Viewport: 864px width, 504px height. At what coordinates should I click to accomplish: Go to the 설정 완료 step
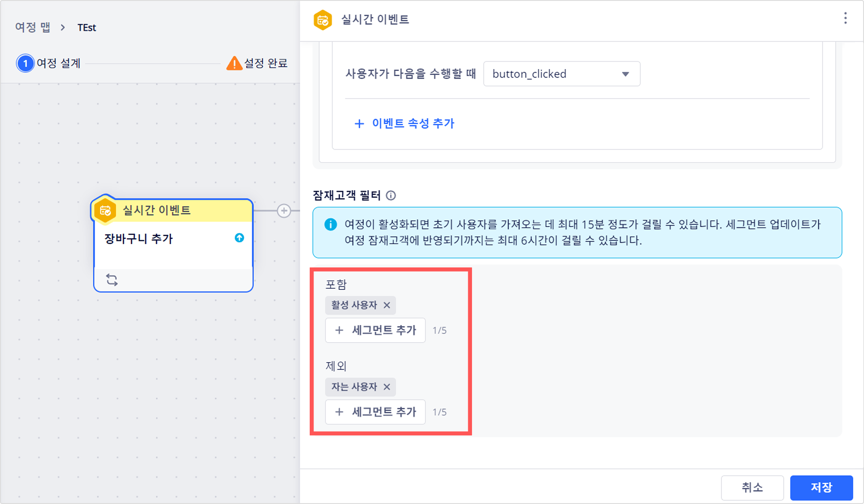[x=266, y=63]
